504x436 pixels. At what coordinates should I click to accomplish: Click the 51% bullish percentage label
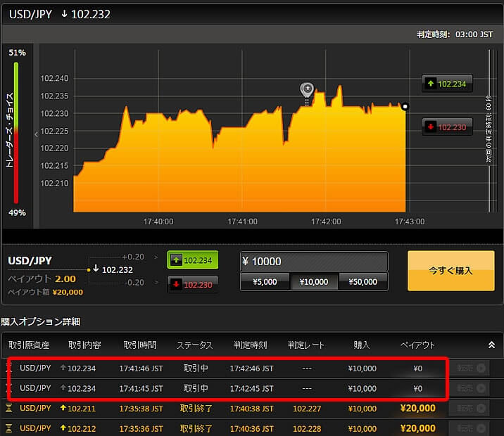pyautogui.click(x=17, y=53)
